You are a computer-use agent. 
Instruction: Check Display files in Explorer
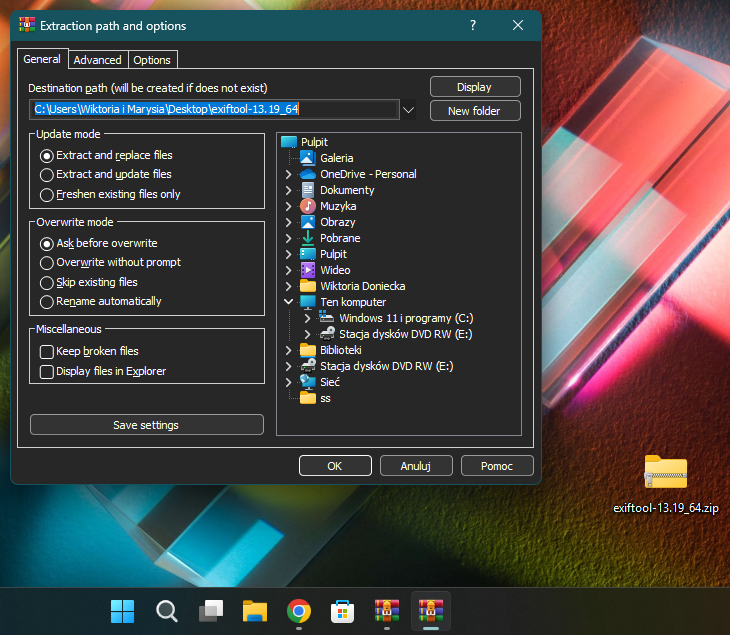47,372
